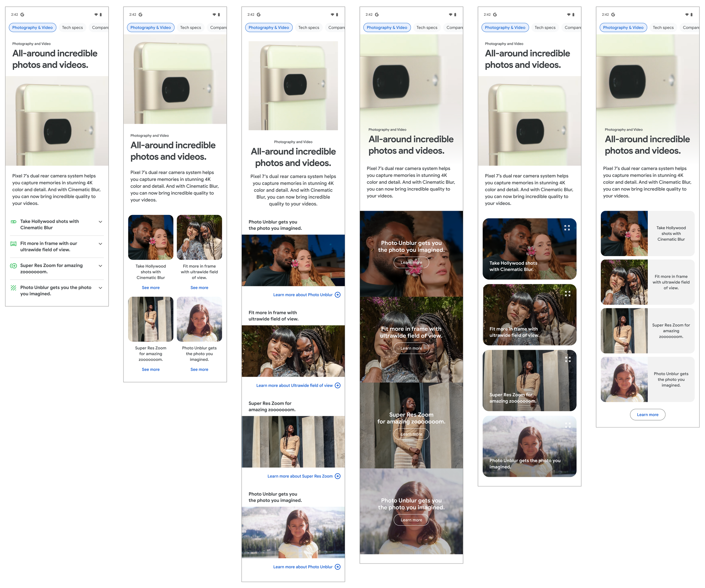Image resolution: width=705 pixels, height=588 pixels.
Task: Expand 'Photo Unblur gets you the photo' chevron
Action: click(x=100, y=288)
